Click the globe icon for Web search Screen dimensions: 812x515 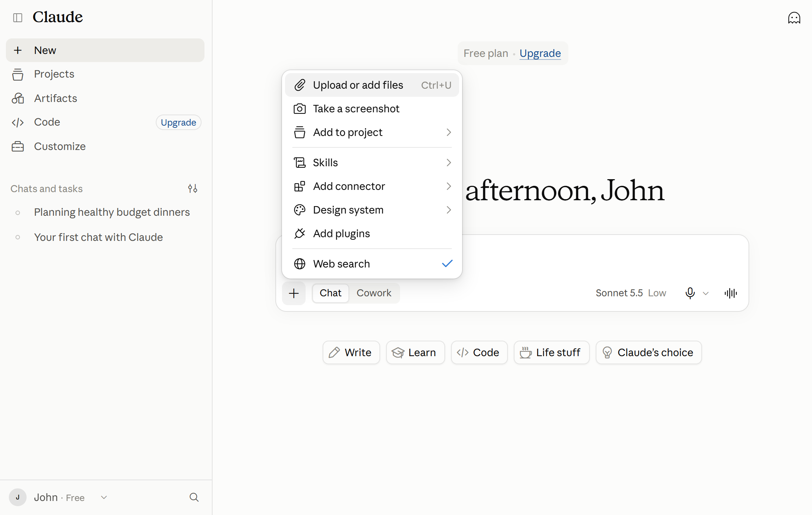pos(300,264)
